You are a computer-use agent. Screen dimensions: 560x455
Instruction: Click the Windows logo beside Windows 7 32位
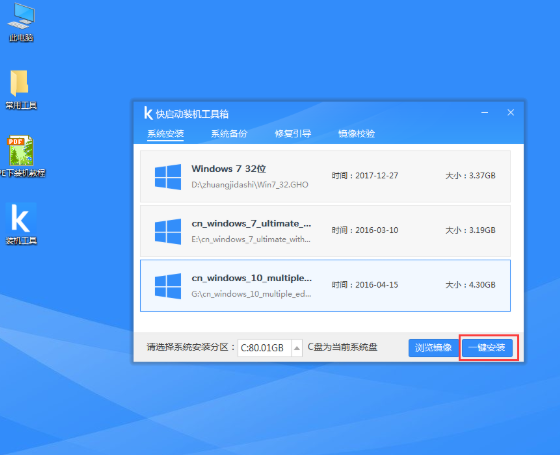point(168,177)
